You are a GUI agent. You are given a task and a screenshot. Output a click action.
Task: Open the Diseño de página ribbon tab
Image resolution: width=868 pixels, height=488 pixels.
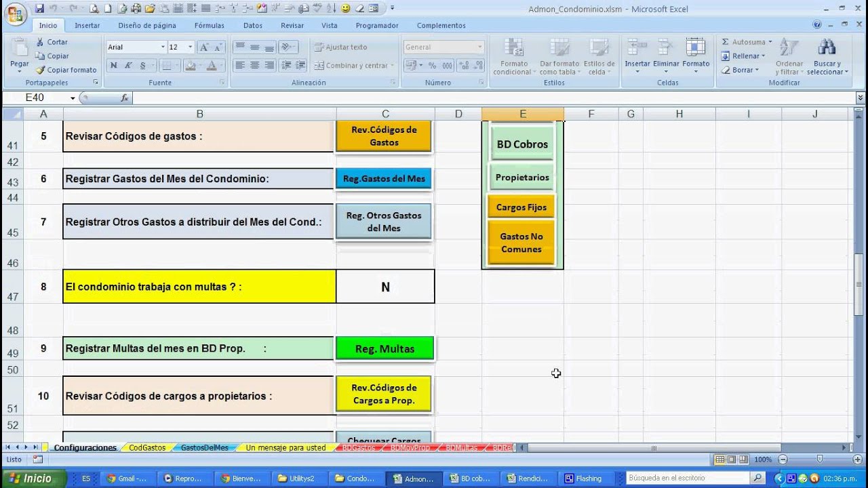click(x=147, y=25)
